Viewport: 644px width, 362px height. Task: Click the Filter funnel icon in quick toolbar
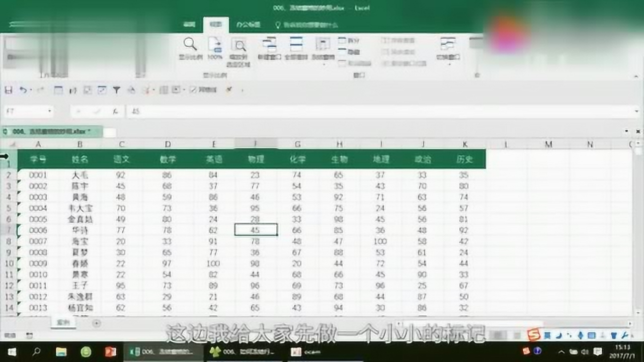[116, 90]
